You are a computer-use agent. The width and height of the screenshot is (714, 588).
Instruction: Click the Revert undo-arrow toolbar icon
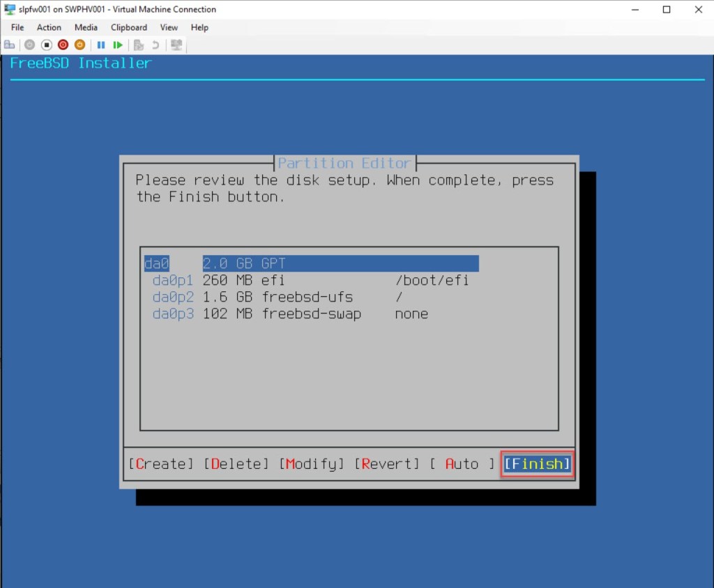tap(155, 45)
